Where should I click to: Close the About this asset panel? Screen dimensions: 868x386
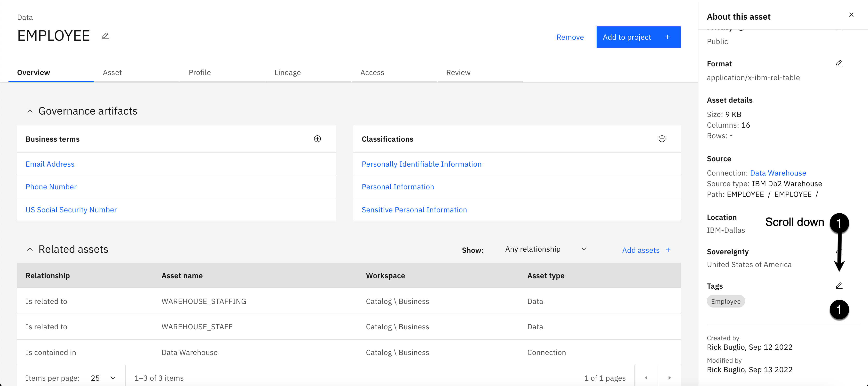click(x=851, y=15)
